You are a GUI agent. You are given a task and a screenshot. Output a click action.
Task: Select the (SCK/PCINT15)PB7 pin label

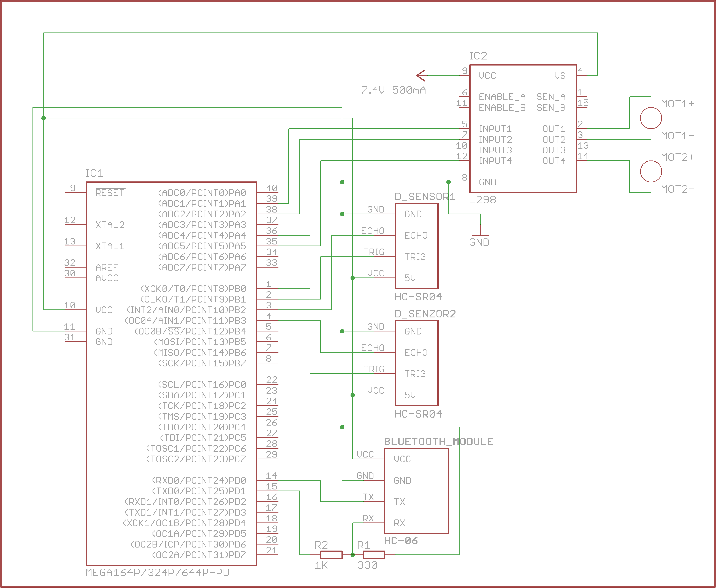(202, 363)
